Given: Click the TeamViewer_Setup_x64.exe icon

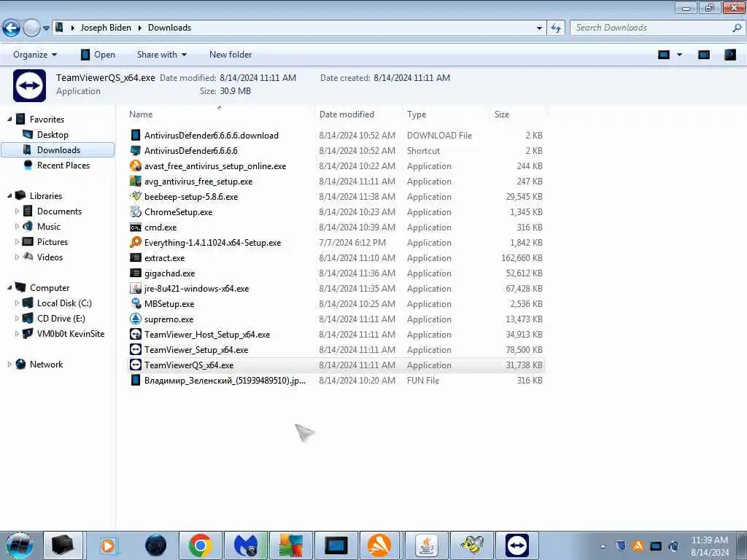Looking at the screenshot, I should 136,349.
